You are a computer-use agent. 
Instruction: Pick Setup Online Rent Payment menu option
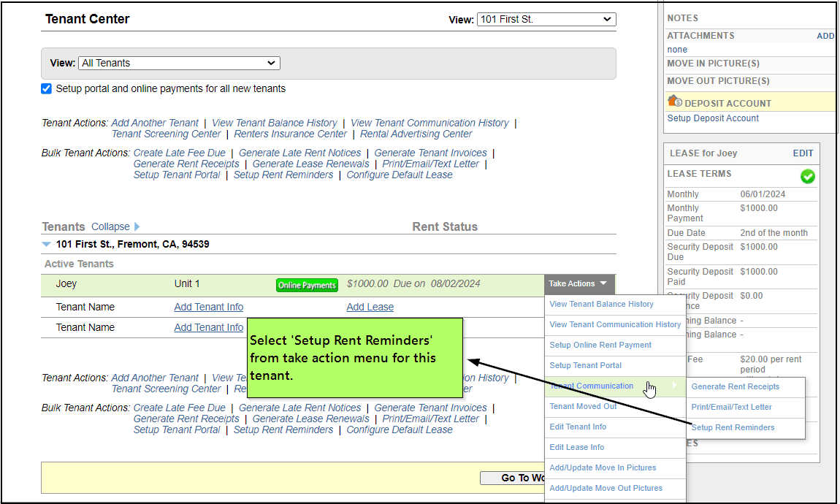pyautogui.click(x=600, y=345)
